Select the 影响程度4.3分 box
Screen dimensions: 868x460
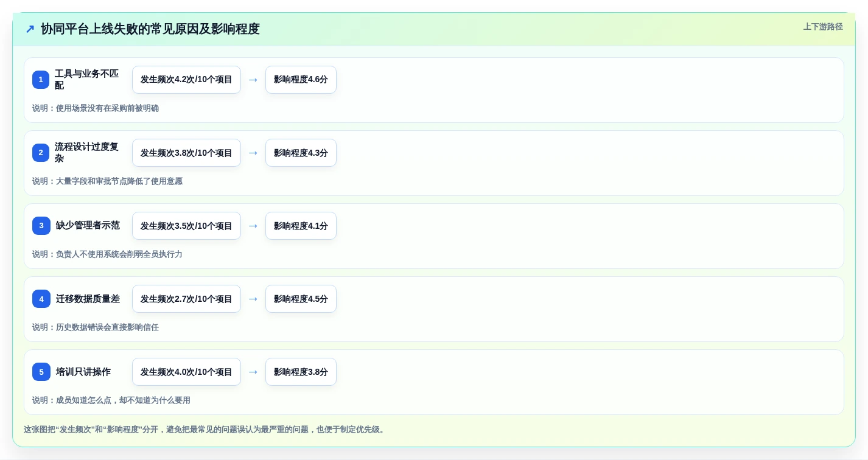(301, 153)
